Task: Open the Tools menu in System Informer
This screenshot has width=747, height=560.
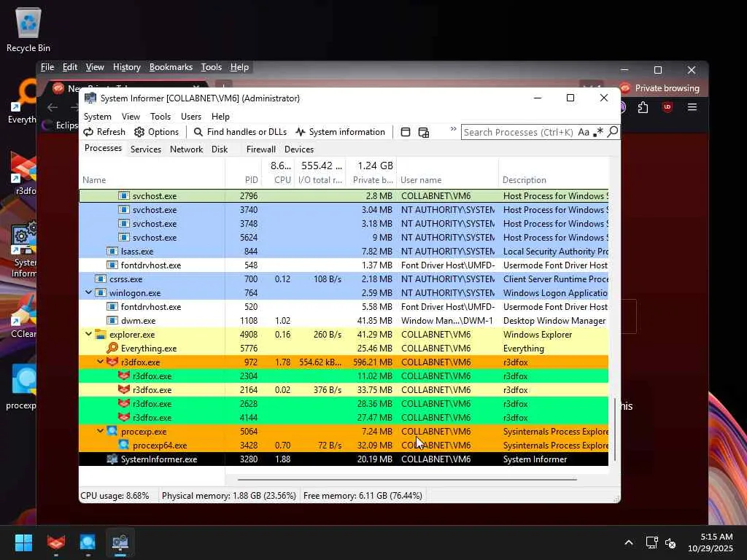Action: point(160,117)
